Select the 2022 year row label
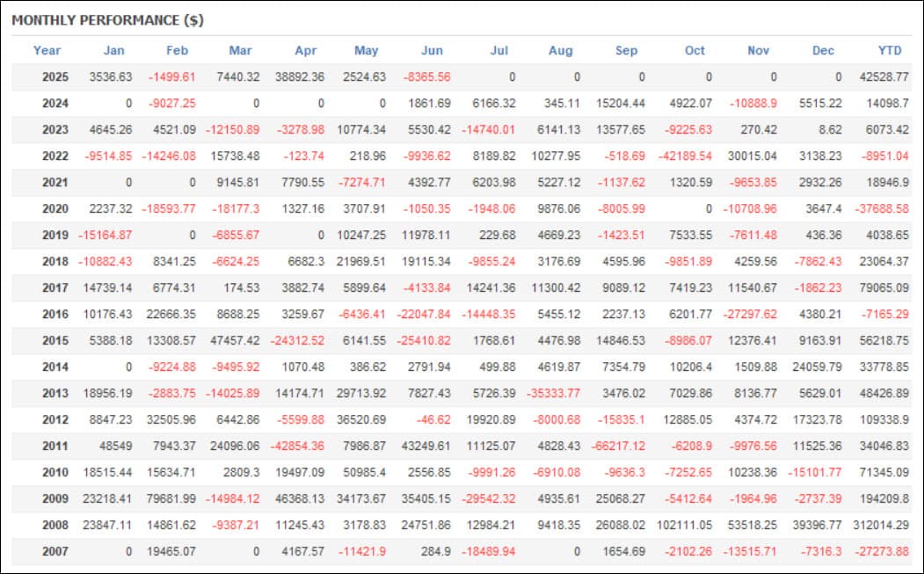Image resolution: width=924 pixels, height=574 pixels. point(55,156)
